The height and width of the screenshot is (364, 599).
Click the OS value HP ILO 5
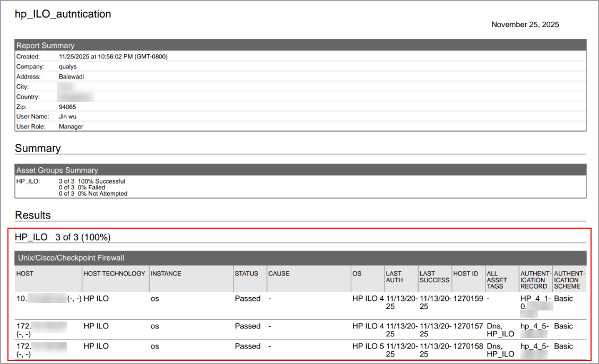368,346
